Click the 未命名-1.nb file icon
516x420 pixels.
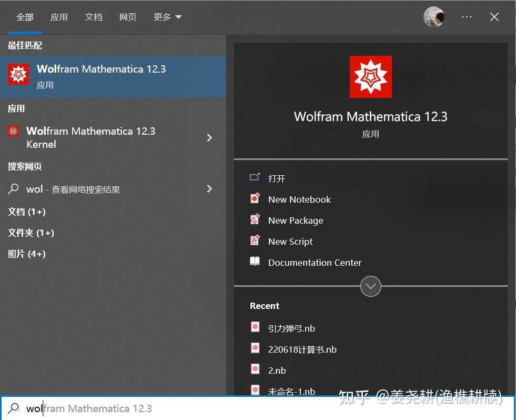point(255,389)
